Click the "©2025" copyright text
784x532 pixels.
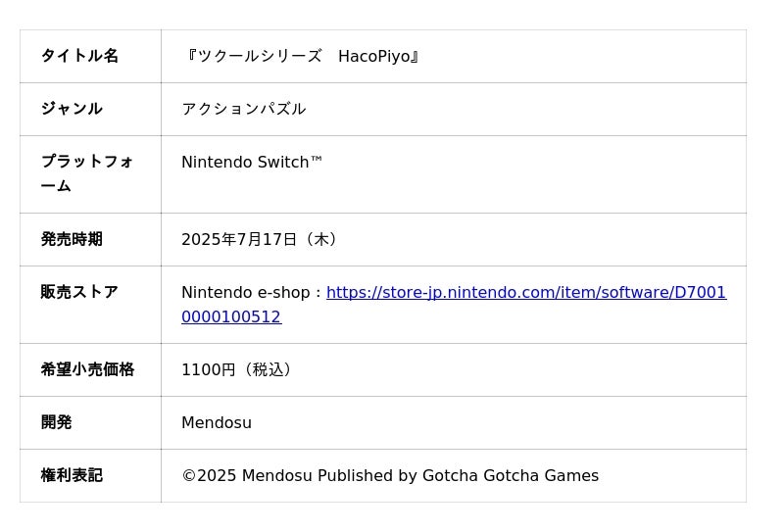pos(209,475)
